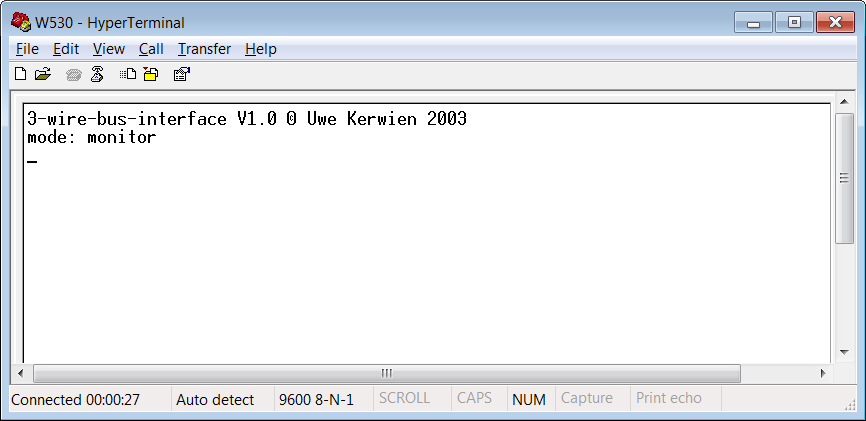Click the 'Print echo' status indicator
The image size is (866, 421).
[x=669, y=398]
